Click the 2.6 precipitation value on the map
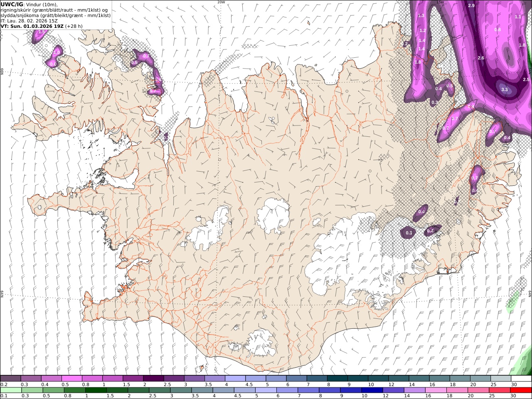The width and height of the screenshot is (532, 399). [x=481, y=58]
